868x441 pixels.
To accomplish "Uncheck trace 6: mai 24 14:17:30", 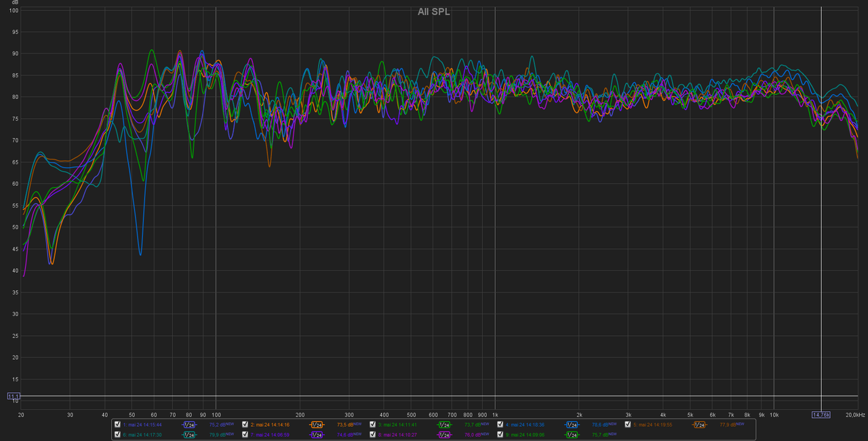I will [117, 434].
